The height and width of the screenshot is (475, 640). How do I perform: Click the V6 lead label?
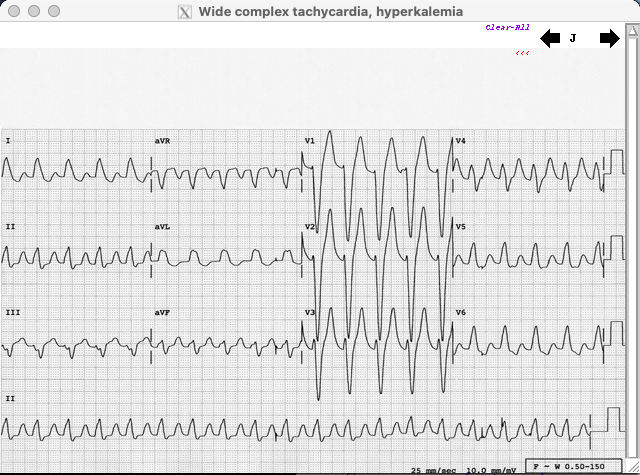coord(461,313)
